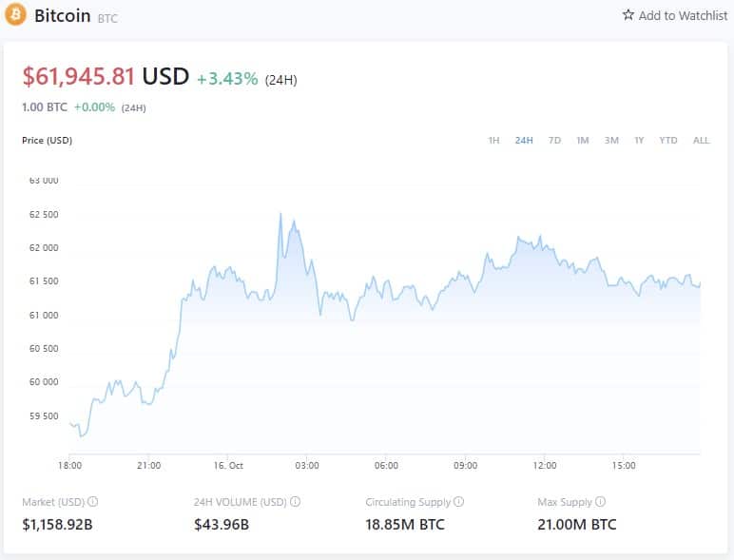Switch chart to 7D range
The width and height of the screenshot is (734, 560).
click(554, 141)
